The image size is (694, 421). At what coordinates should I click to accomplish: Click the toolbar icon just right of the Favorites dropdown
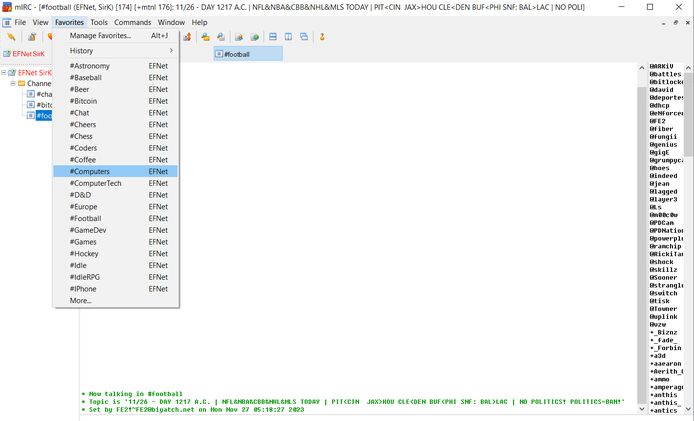pos(187,37)
